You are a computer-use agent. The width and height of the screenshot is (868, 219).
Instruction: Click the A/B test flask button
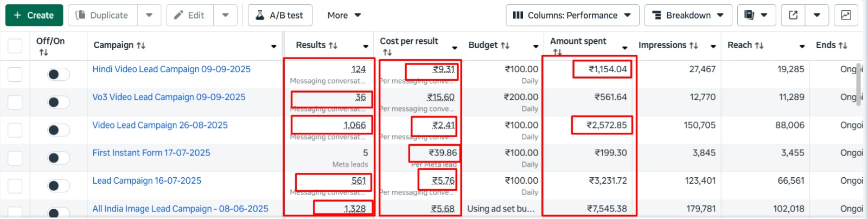pos(280,15)
